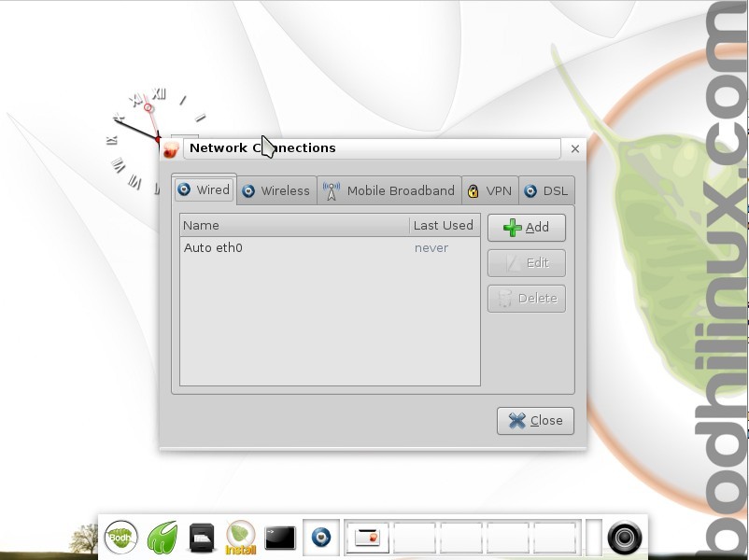749x560 pixels.
Task: Select the "Auto eth0" connection name
Action: click(213, 247)
